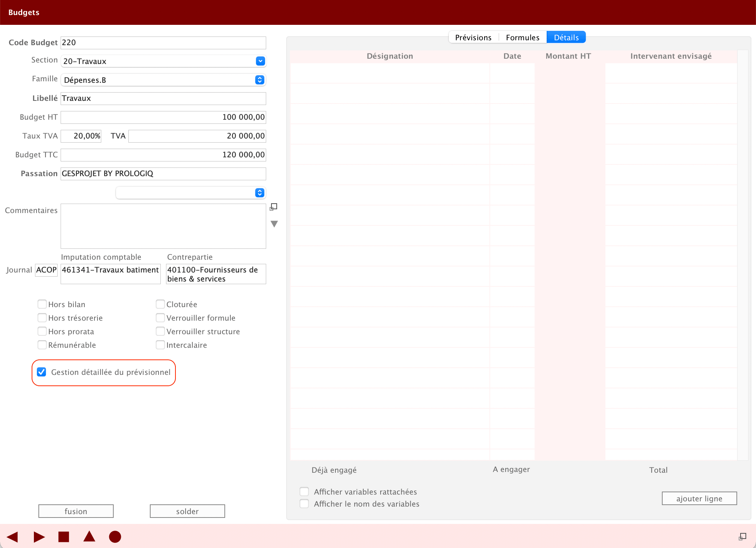Click the red triangle icon in bottom bar

89,536
